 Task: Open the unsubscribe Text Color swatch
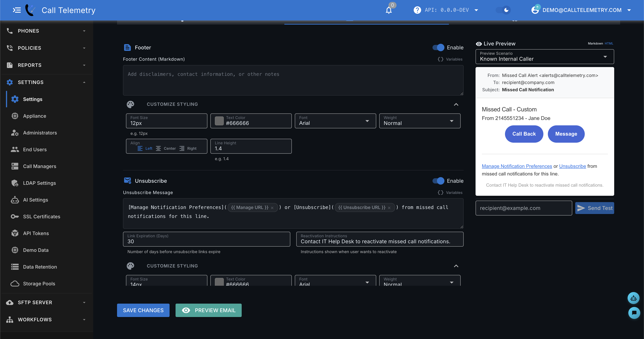pyautogui.click(x=219, y=282)
